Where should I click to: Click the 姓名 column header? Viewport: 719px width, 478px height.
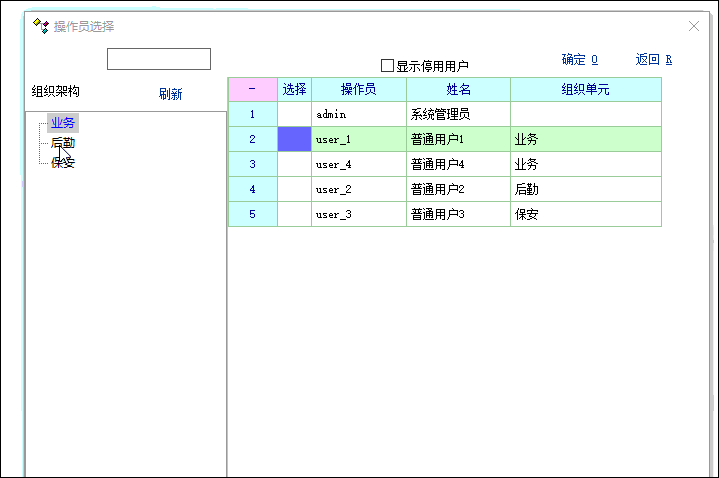(x=458, y=89)
